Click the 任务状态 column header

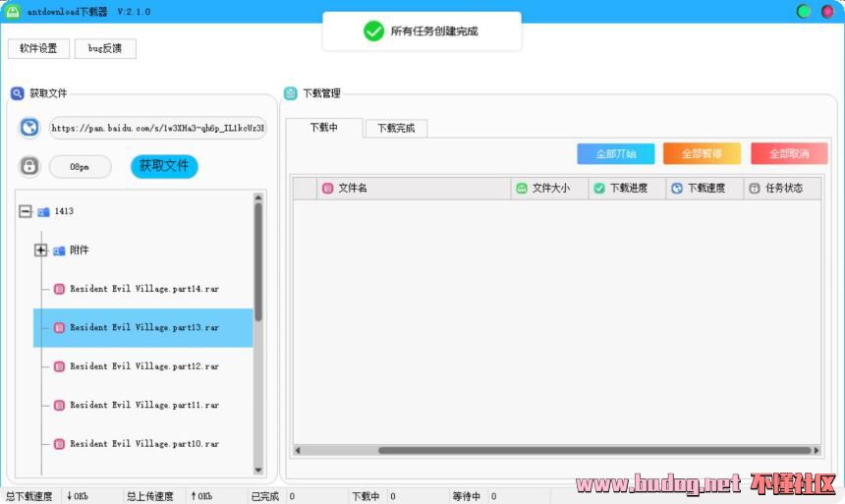point(782,188)
